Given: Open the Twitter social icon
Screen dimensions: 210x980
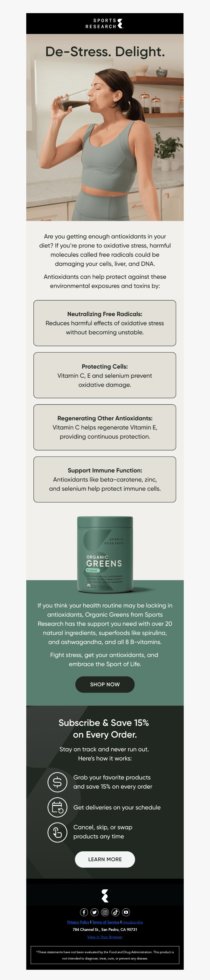Looking at the screenshot, I should point(94,912).
